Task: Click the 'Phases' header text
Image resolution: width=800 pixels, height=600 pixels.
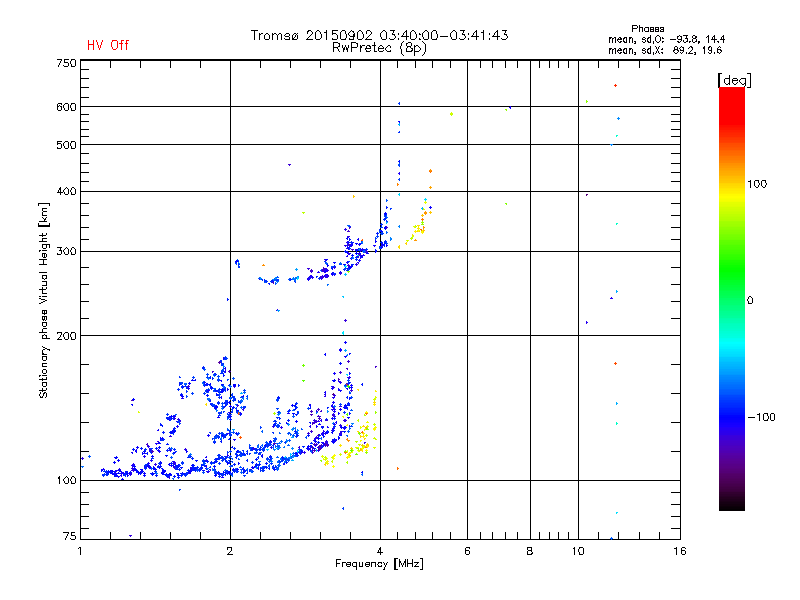Action: tap(647, 29)
